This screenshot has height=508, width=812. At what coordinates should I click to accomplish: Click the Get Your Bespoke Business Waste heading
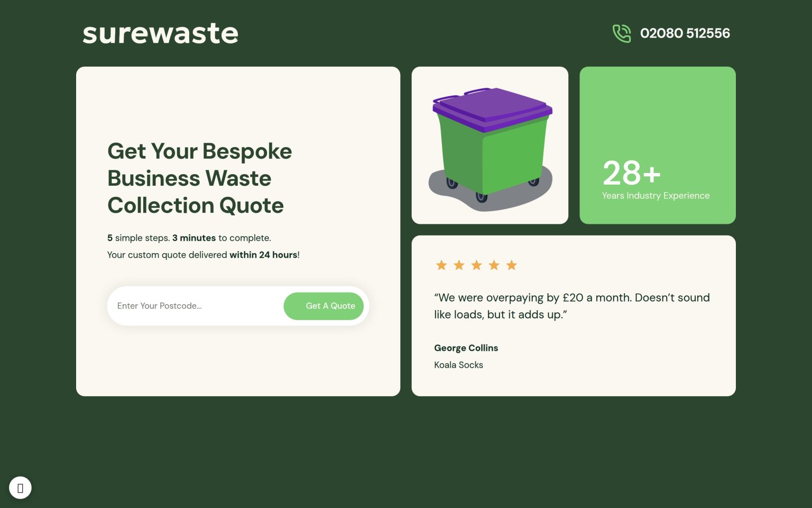(x=199, y=178)
